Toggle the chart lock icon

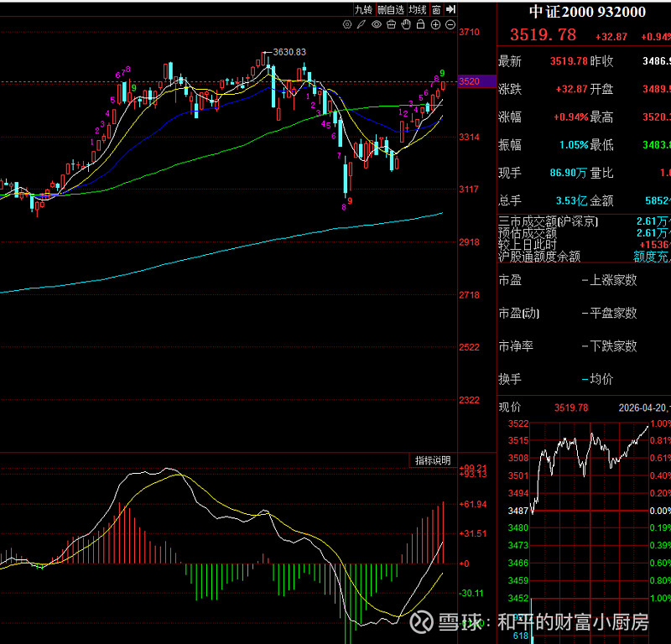421,25
